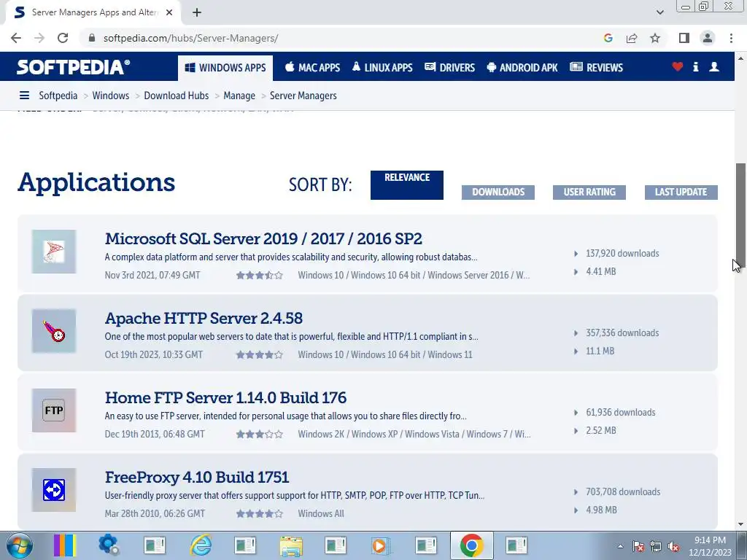The width and height of the screenshot is (747, 560).
Task: Show hidden tray icons arrow
Action: [x=620, y=547]
